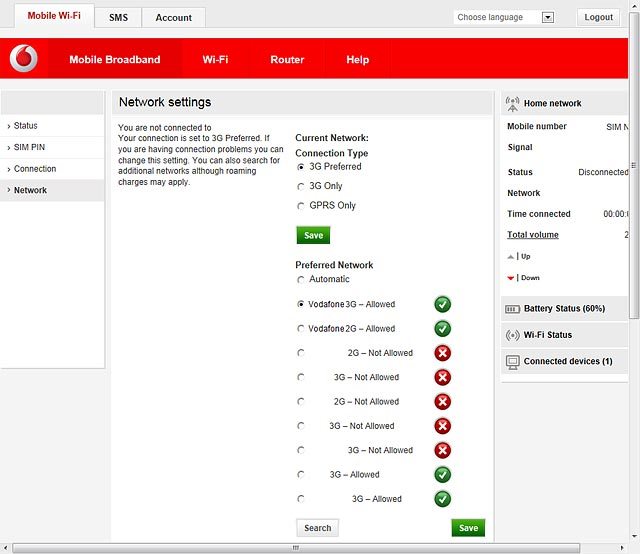Click the vertical scrollbar thumb
Image resolution: width=640 pixels, height=554 pixels.
[634, 165]
